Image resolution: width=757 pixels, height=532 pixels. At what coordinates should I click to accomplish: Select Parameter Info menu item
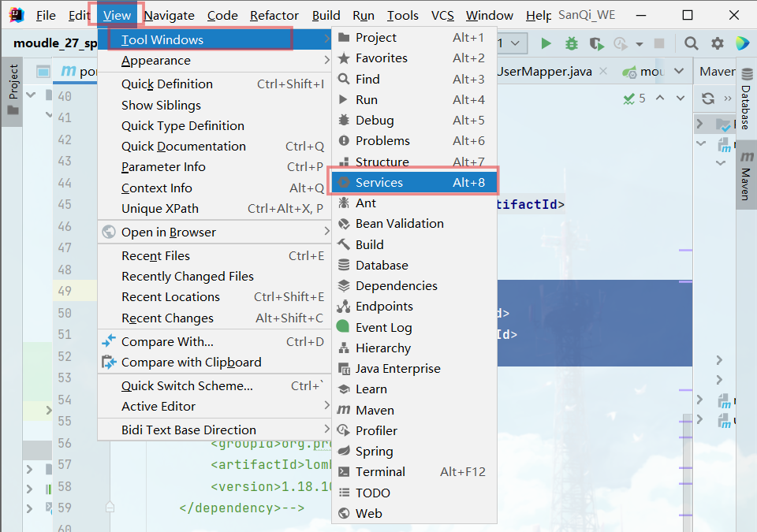click(214, 166)
